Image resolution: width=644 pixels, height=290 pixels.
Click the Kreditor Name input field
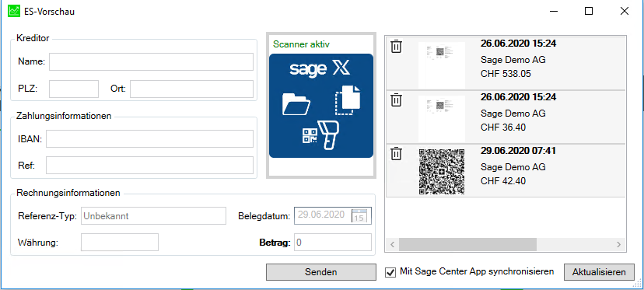[x=151, y=61]
